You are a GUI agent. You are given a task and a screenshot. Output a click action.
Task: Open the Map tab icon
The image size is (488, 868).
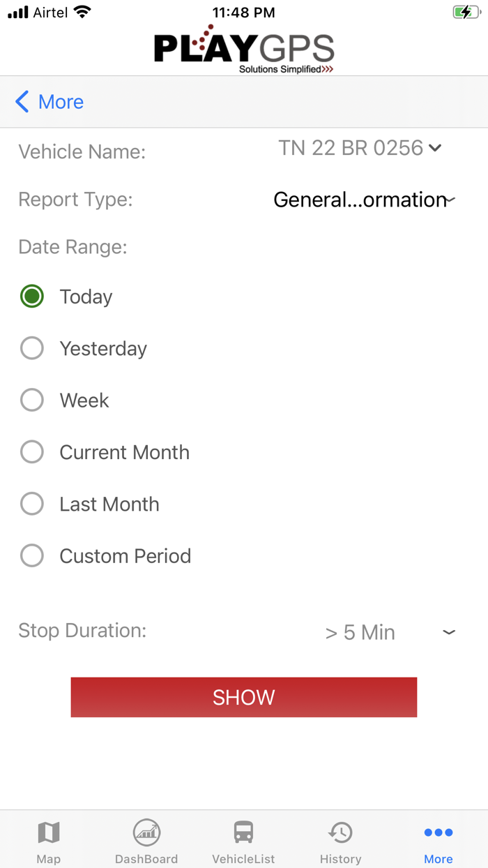click(x=49, y=832)
